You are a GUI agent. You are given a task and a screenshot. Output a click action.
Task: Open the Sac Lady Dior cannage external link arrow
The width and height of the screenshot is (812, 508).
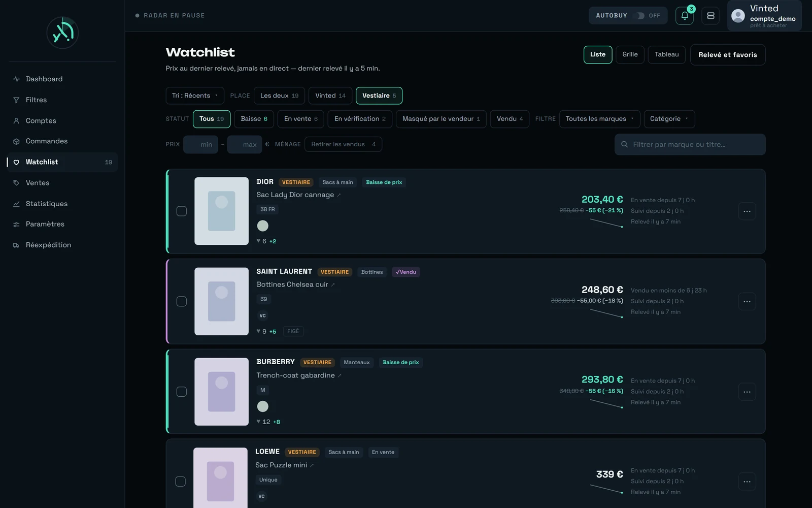pyautogui.click(x=339, y=195)
